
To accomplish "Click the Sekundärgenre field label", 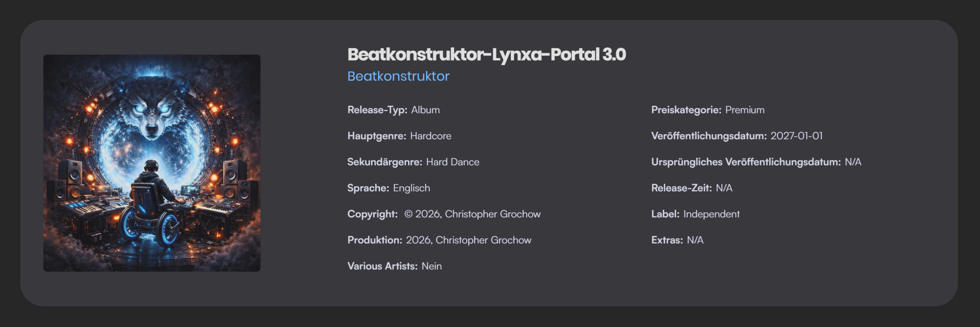I will (384, 162).
